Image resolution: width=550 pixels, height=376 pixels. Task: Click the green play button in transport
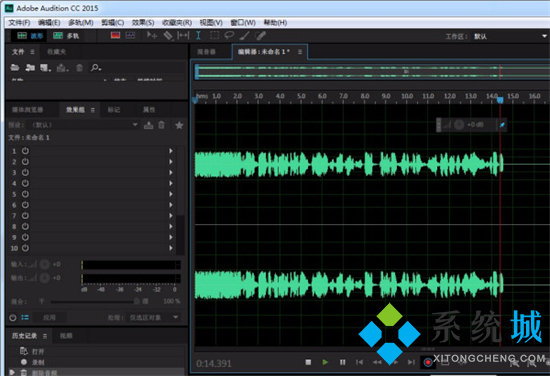pyautogui.click(x=325, y=362)
